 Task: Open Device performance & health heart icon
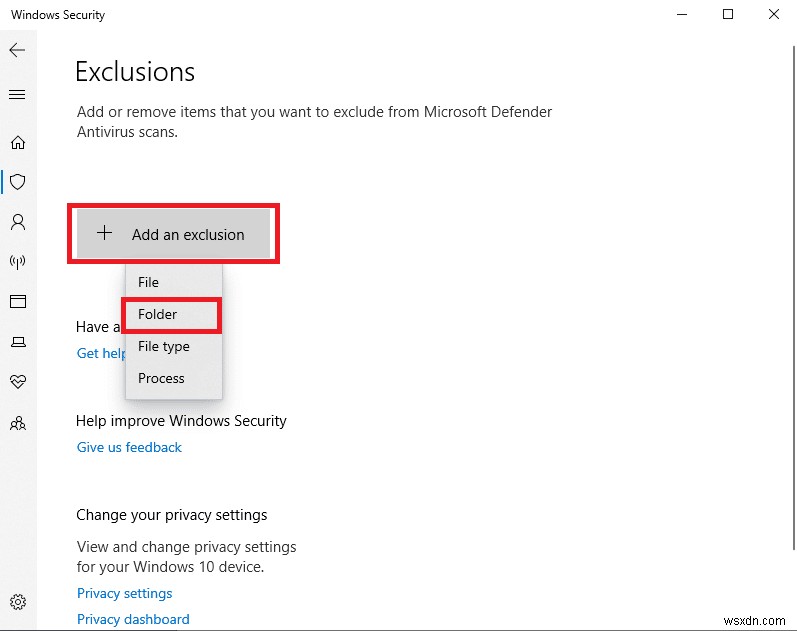17,382
